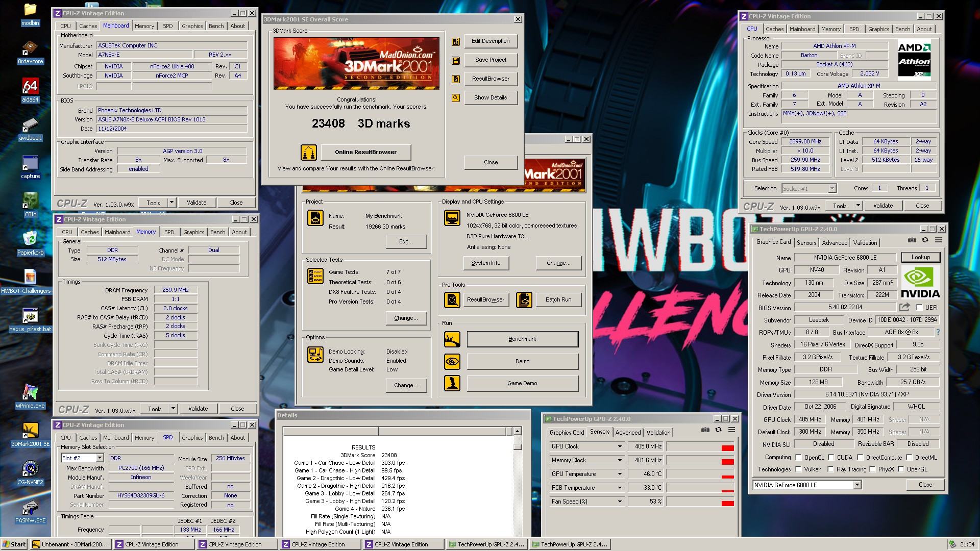Open Fan Speed (%) sensor dropdown
The height and width of the screenshot is (551, 980).
620,502
